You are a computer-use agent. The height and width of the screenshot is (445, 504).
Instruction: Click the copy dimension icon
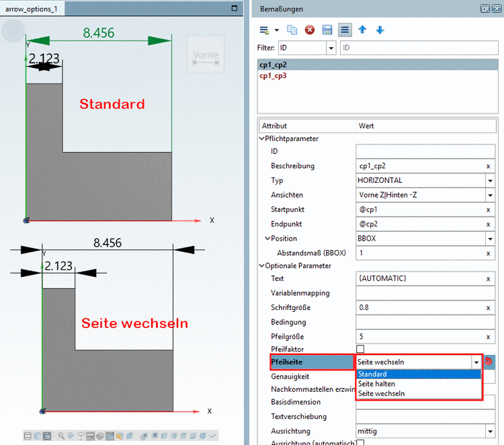(292, 30)
